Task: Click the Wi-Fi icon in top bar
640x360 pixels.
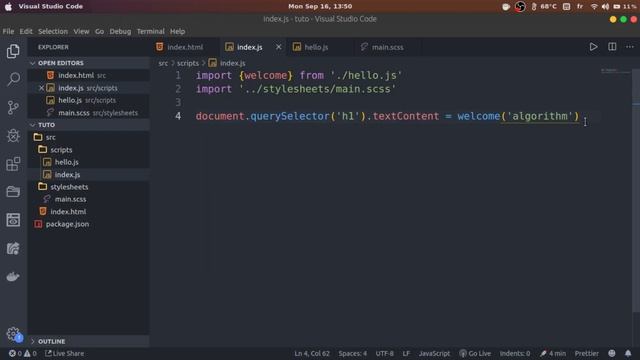Action: (x=594, y=7)
